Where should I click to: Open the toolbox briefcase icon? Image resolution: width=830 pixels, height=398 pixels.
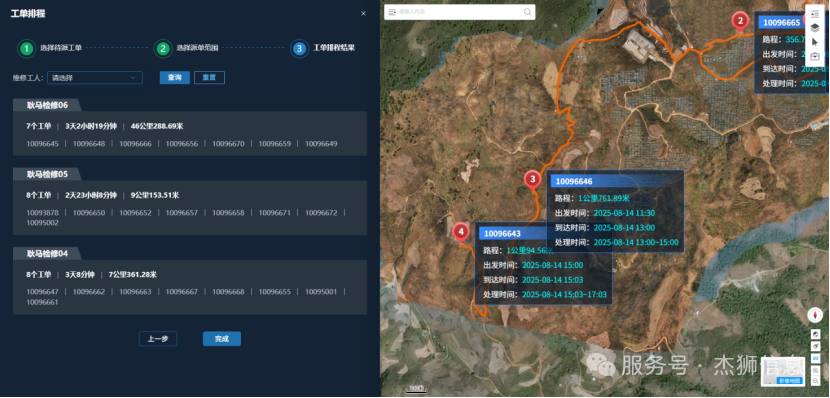click(x=815, y=56)
